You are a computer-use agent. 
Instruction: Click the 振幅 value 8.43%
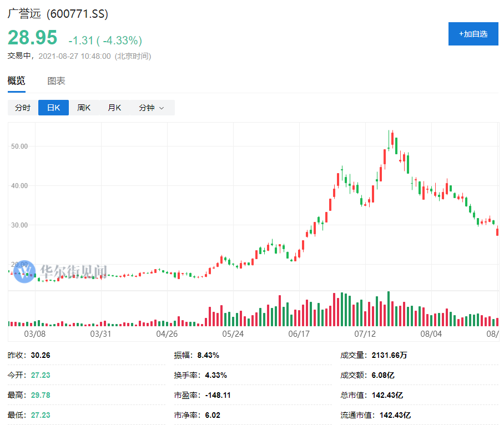click(x=208, y=355)
